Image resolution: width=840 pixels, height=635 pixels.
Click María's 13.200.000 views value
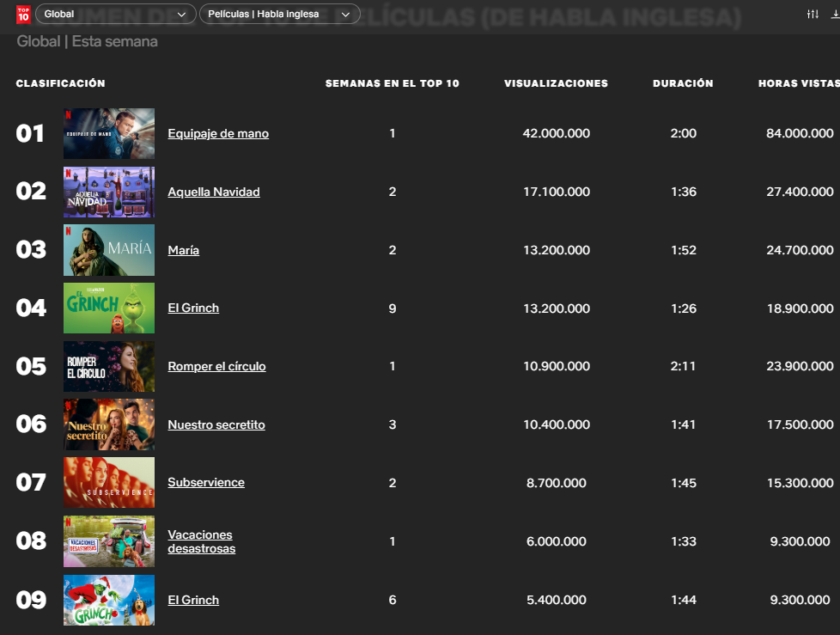click(556, 250)
